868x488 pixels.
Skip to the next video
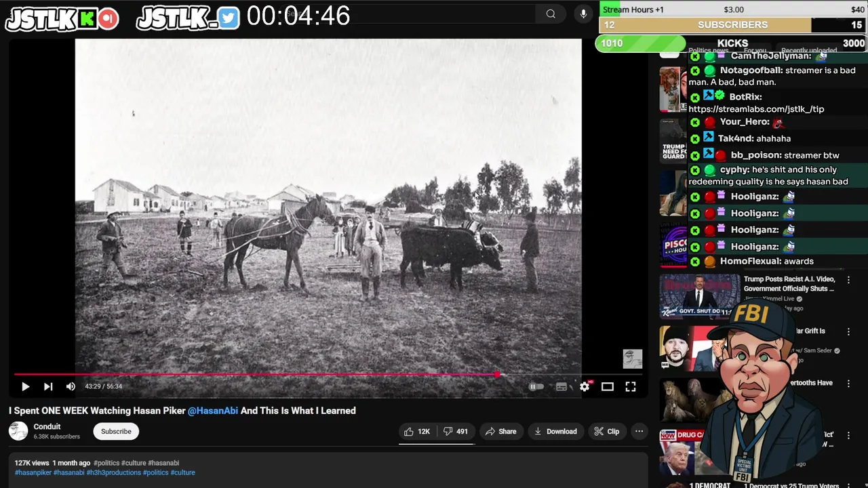click(x=48, y=386)
